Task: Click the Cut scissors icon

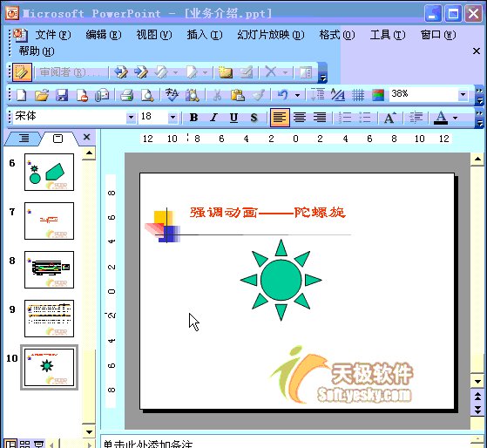Action: tap(218, 95)
